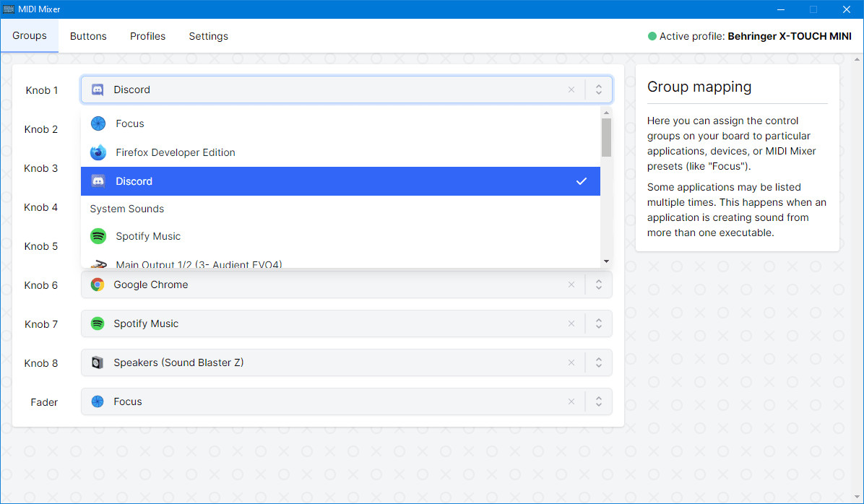Click the Knob 5 label
864x504 pixels.
pyautogui.click(x=40, y=246)
